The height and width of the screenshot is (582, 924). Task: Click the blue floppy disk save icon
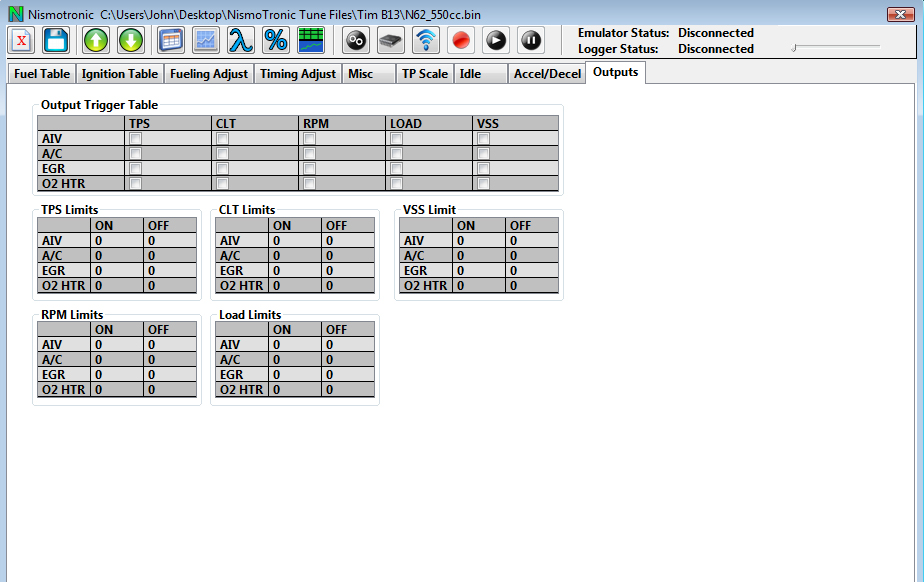click(x=56, y=40)
